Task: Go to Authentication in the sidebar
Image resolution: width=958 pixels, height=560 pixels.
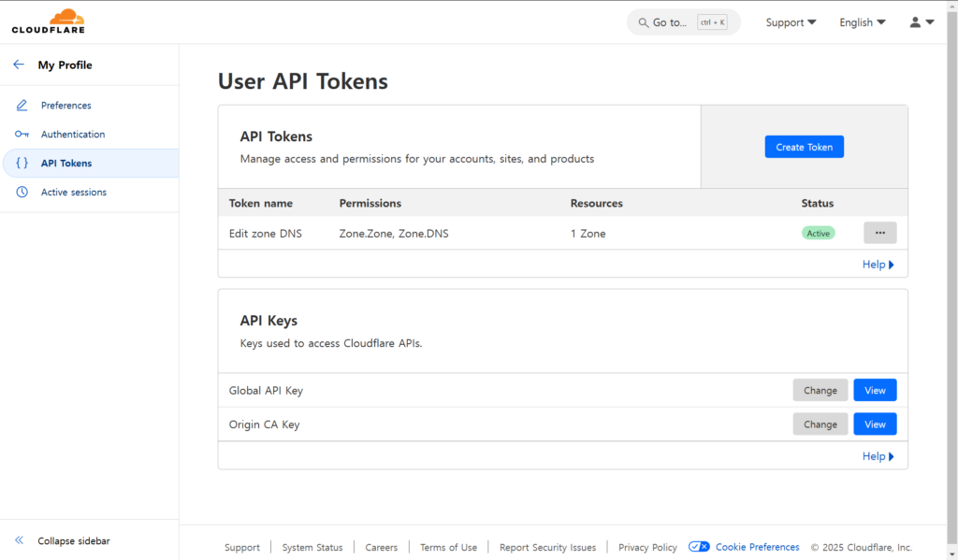Action: click(72, 135)
